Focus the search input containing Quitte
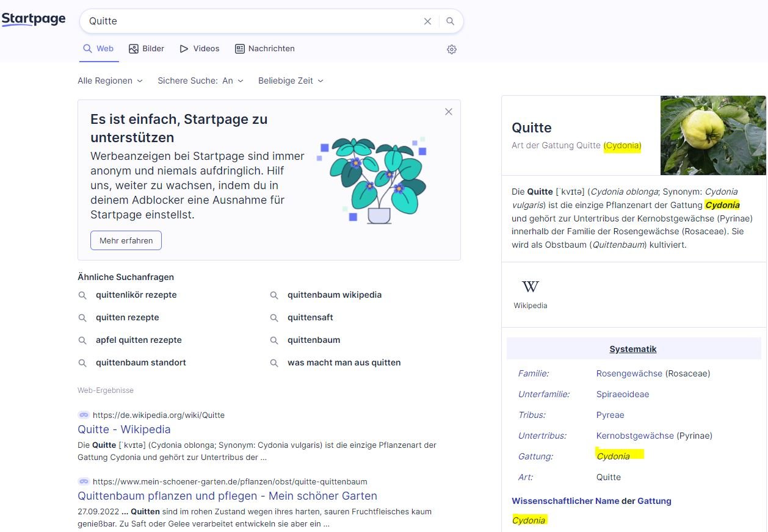 tap(253, 21)
